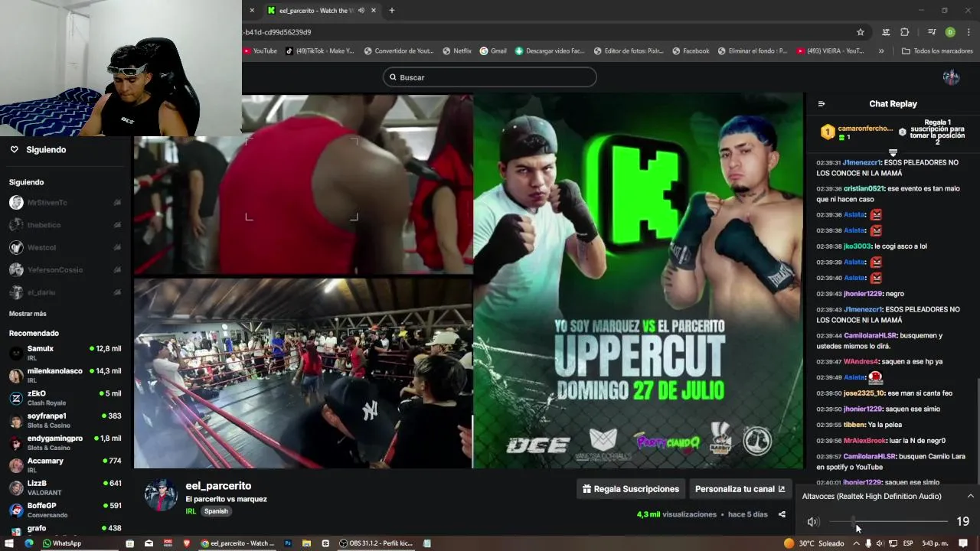Toggle notifications bell for Westcol
The width and height of the screenshot is (980, 551).
tap(117, 247)
